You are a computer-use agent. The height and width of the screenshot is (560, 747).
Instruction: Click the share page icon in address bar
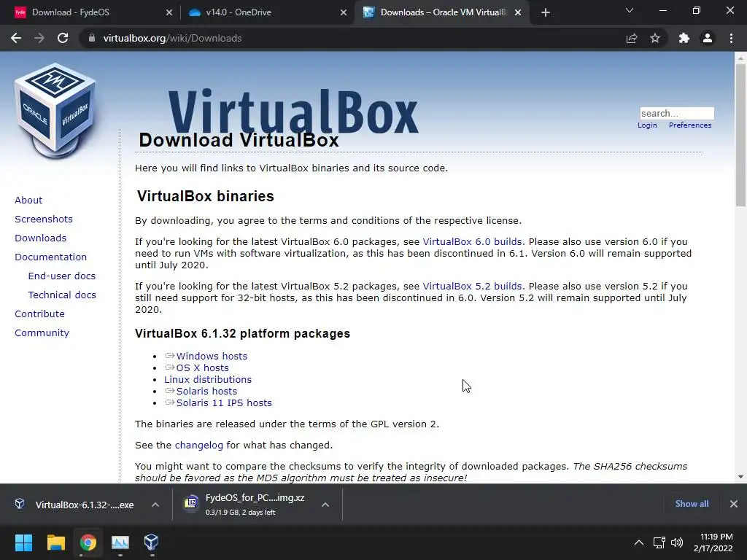point(632,38)
